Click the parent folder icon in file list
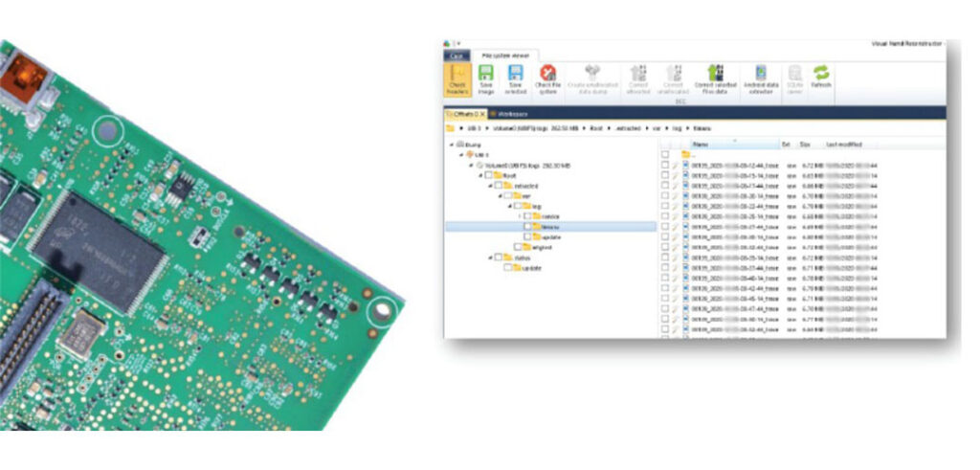Screen dimensions: 980x470 [x=685, y=154]
